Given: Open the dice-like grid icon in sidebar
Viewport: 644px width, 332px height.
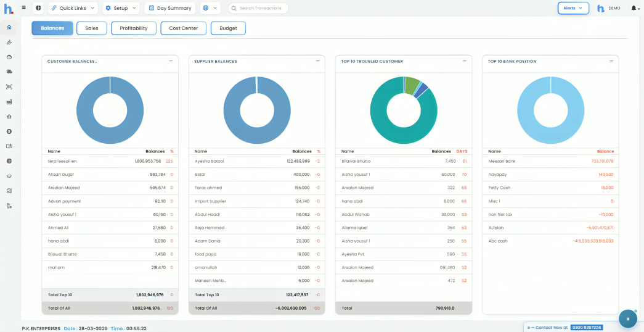Looking at the screenshot, I should coord(9,191).
